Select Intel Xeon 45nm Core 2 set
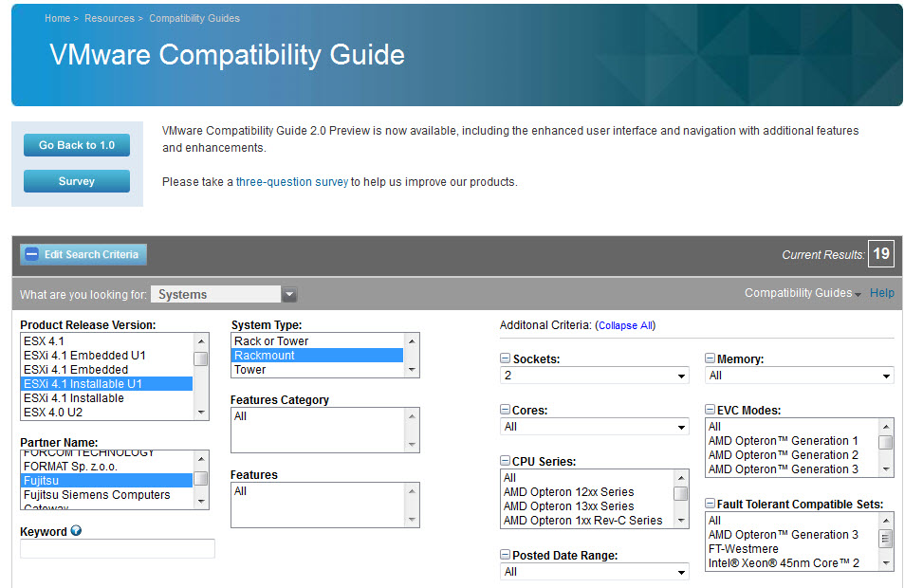The image size is (923, 588). [792, 563]
